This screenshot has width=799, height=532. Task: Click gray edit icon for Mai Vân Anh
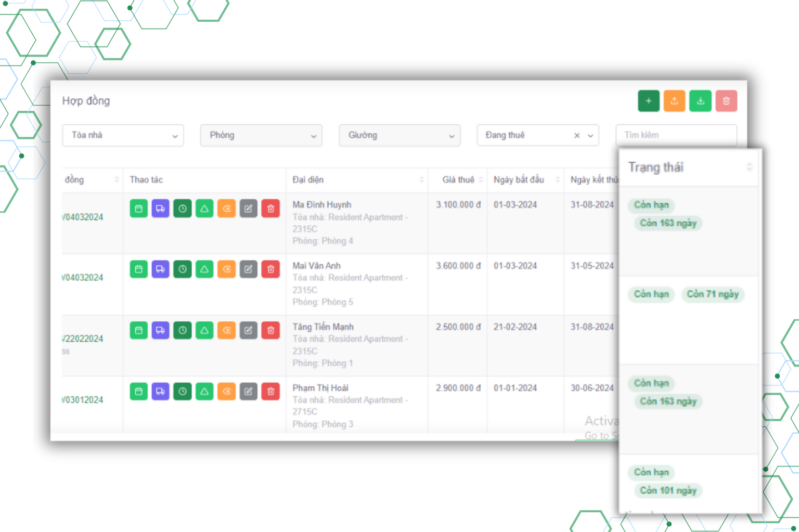[249, 269]
